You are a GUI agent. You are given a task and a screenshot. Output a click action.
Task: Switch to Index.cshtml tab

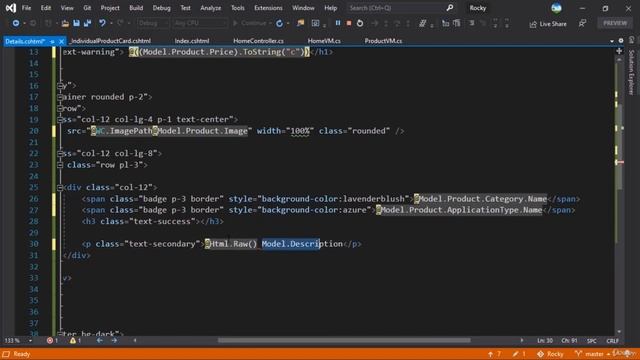[x=192, y=41]
